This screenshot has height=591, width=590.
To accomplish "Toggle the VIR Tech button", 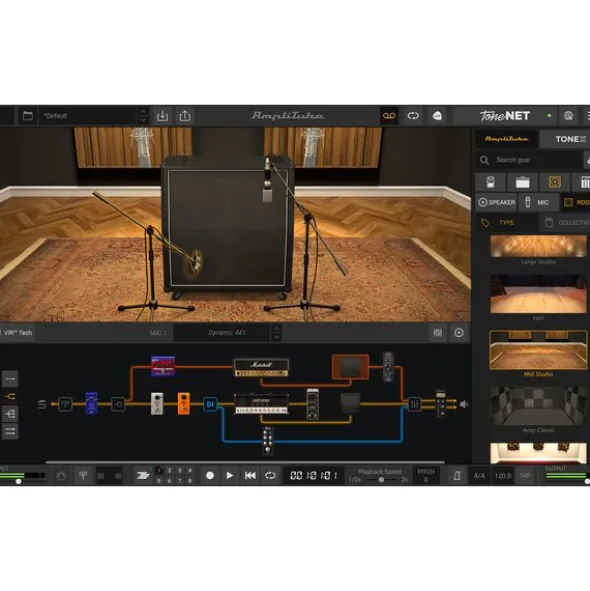I will [x=17, y=333].
